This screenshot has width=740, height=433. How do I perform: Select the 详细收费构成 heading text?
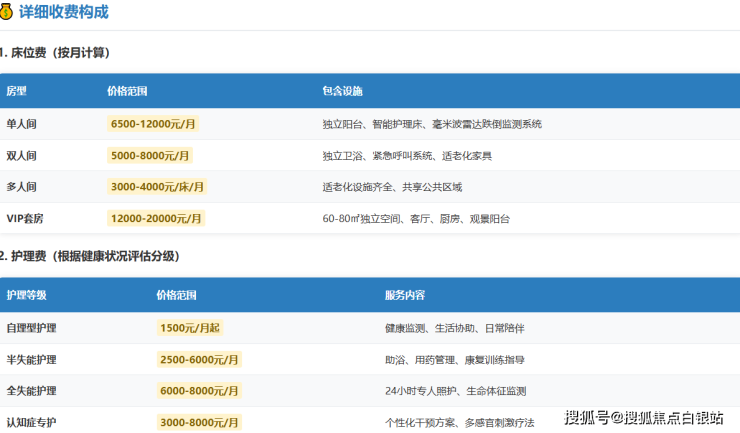(x=63, y=13)
